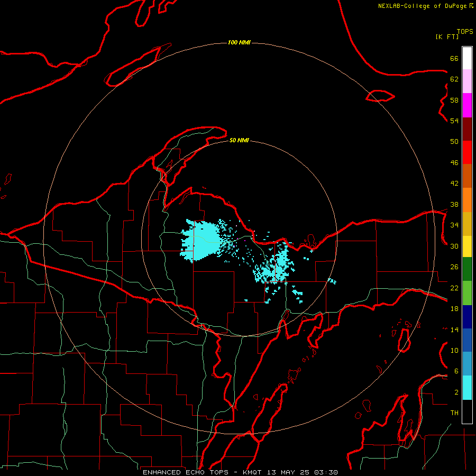The width and height of the screenshot is (476, 476).
Task: Click the legend value '10'
Action: (454, 350)
